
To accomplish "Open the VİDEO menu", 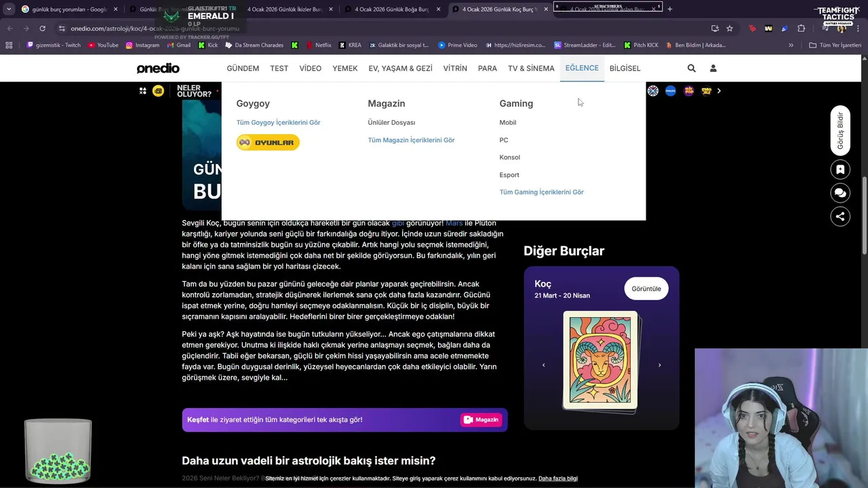I will pyautogui.click(x=311, y=68).
